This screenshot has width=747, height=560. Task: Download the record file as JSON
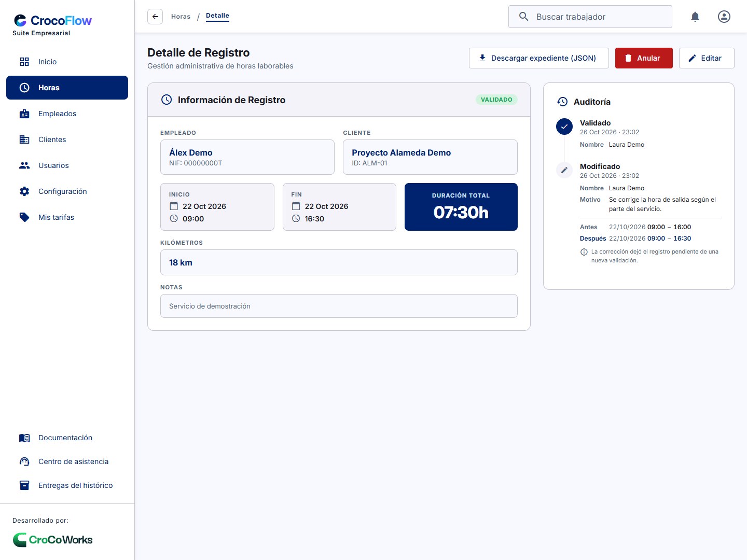538,58
